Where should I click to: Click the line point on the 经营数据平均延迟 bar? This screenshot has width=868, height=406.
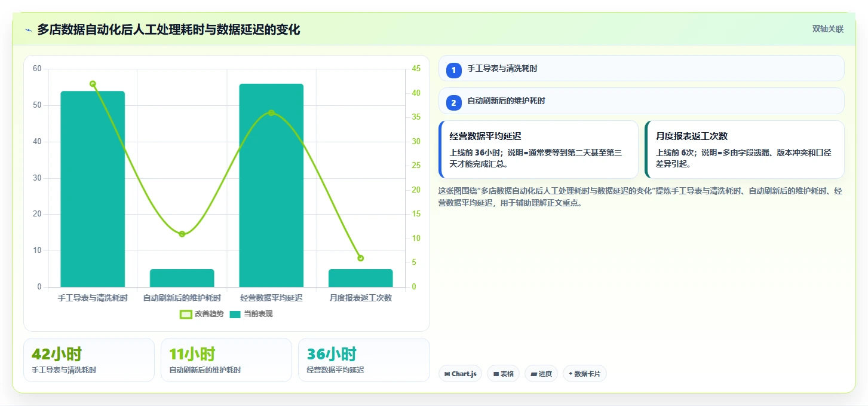click(271, 113)
